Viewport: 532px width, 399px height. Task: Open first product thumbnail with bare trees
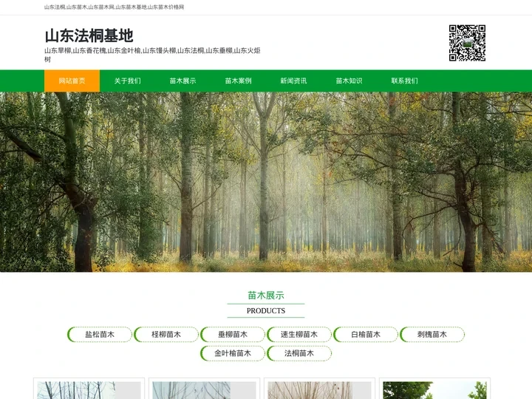point(89,390)
